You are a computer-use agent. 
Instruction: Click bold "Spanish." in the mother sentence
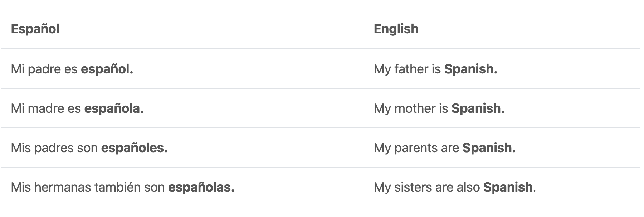pos(478,108)
